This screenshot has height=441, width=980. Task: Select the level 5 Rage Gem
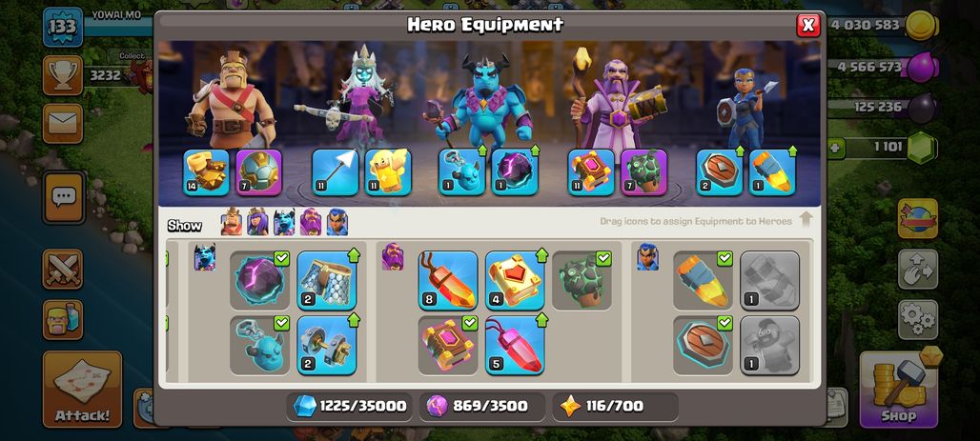(x=515, y=346)
